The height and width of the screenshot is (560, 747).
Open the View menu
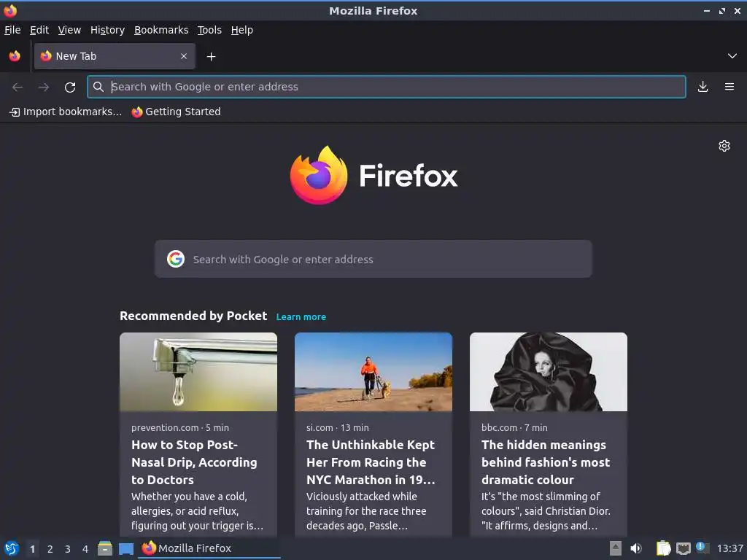point(69,30)
